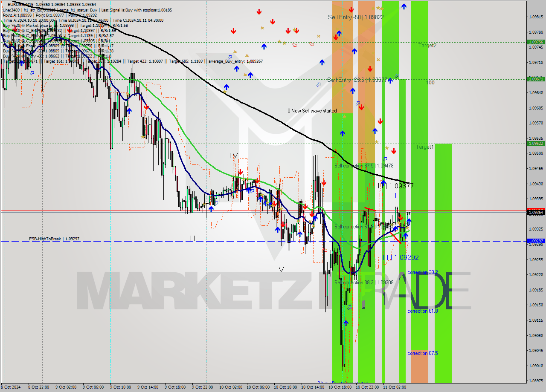Click the '8 Oct 2024' time axis label
The height and width of the screenshot is (392, 546).
coord(10,387)
